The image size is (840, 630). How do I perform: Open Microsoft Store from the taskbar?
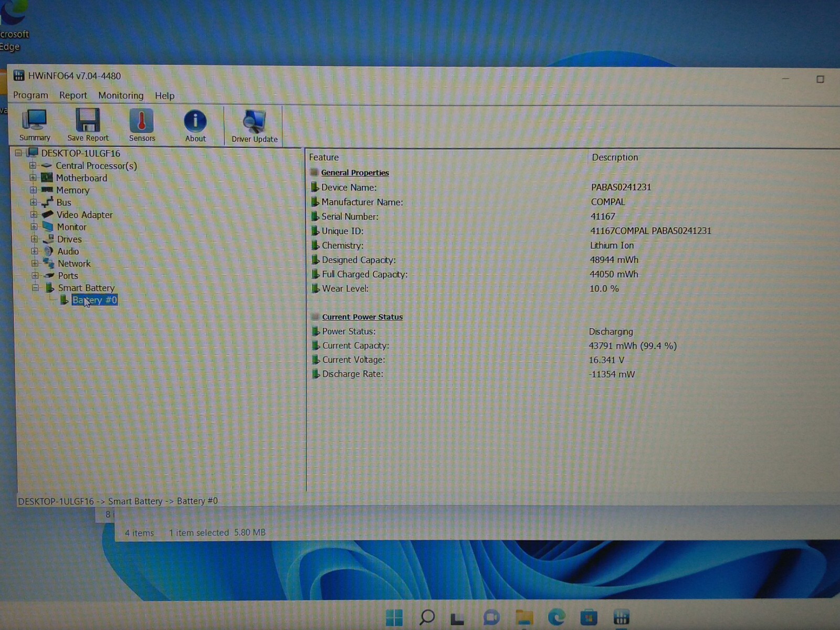point(589,617)
